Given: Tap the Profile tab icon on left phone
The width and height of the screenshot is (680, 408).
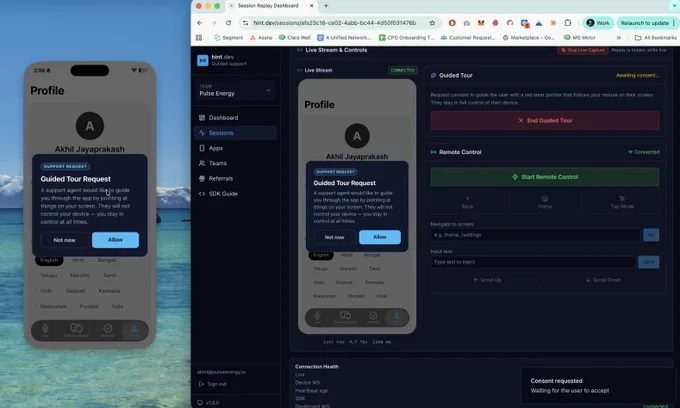Looking at the screenshot, I should click(x=134, y=330).
